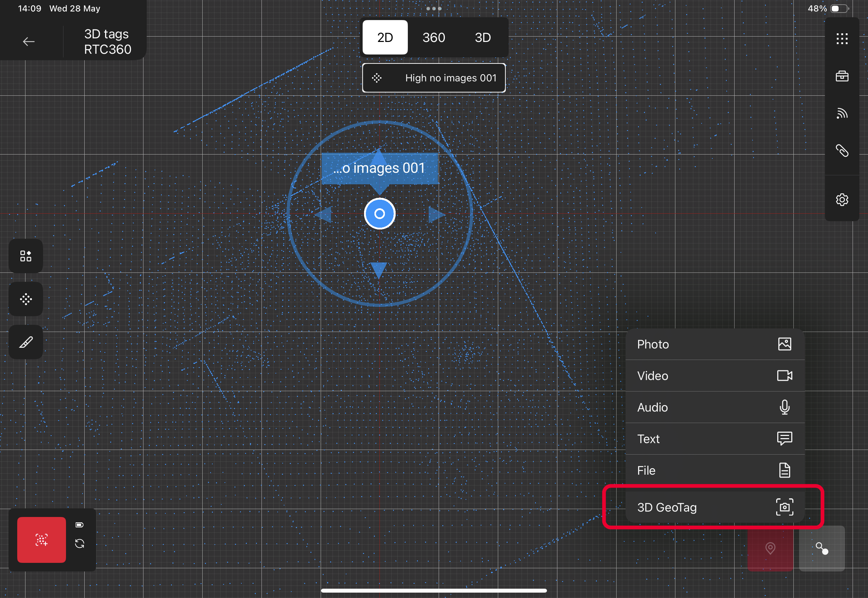Open settings gear in right sidebar
The height and width of the screenshot is (598, 868).
coord(842,200)
